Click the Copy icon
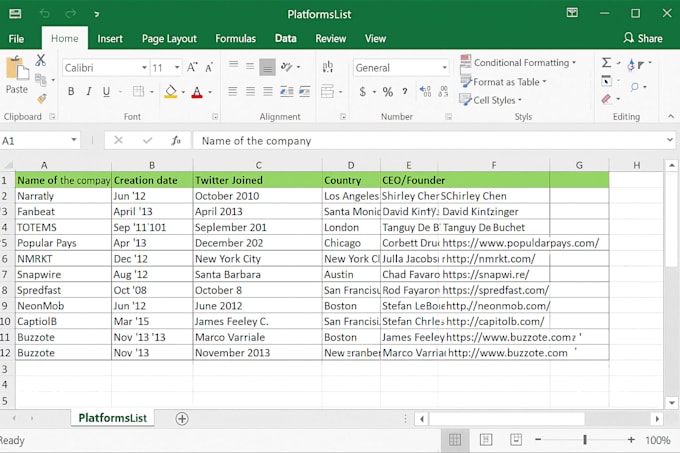 (x=41, y=80)
